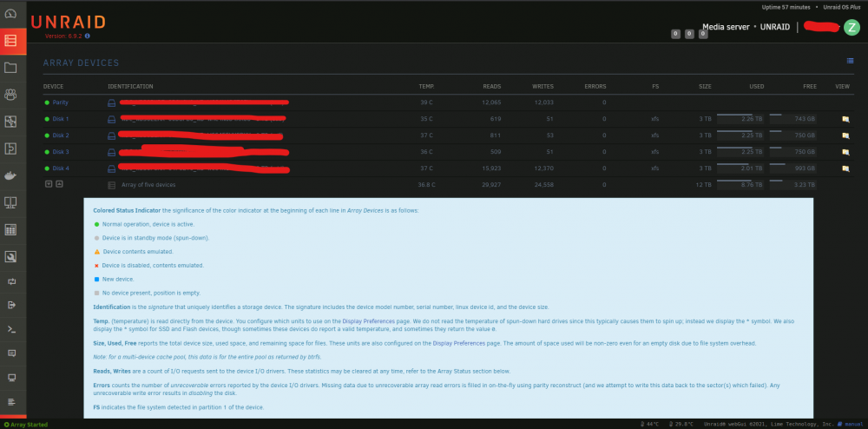Click the list view icon above table
Viewport: 868px width, 429px height.
tap(850, 61)
